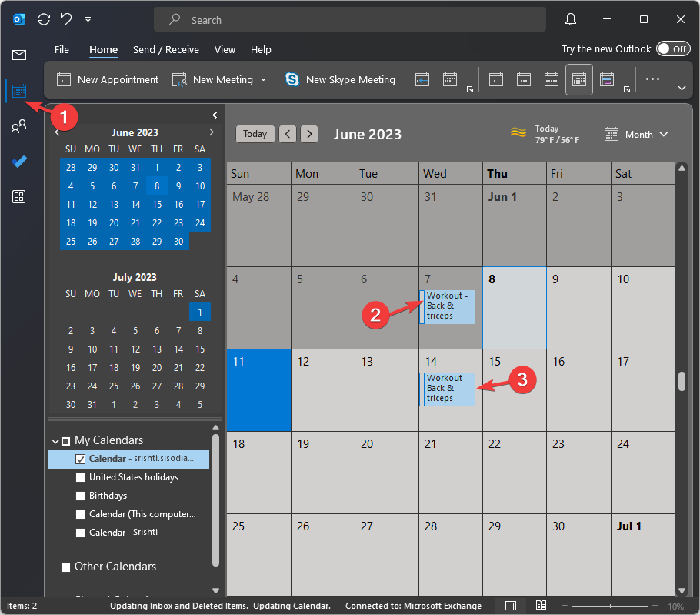This screenshot has width=700, height=615.
Task: Switch to Schedule View ribbon icon
Action: 607,80
